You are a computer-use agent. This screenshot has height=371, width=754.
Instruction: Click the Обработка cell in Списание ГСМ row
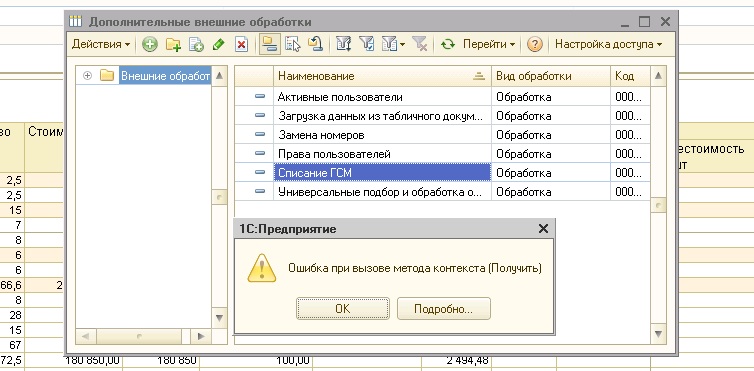(x=551, y=173)
